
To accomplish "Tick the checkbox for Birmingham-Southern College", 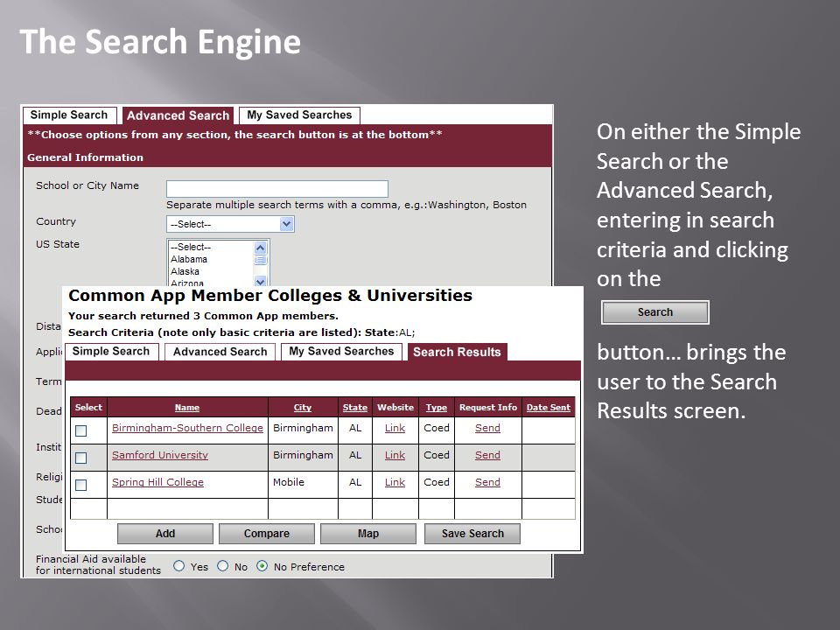I will coord(80,430).
